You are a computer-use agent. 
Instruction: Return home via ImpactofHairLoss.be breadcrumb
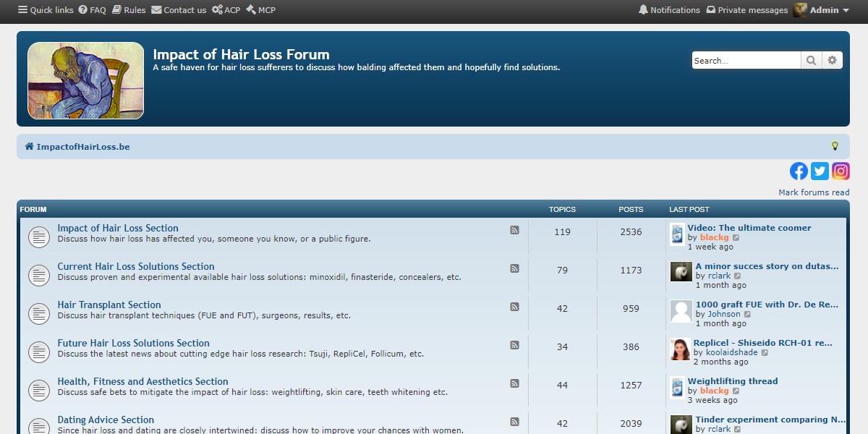tap(82, 146)
